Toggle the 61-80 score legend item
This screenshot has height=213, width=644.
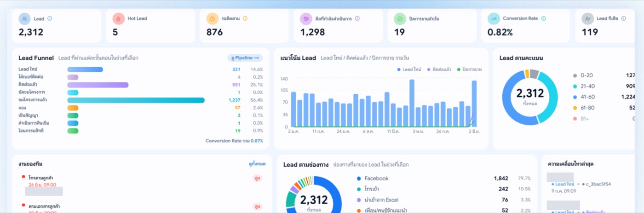pyautogui.click(x=604, y=108)
